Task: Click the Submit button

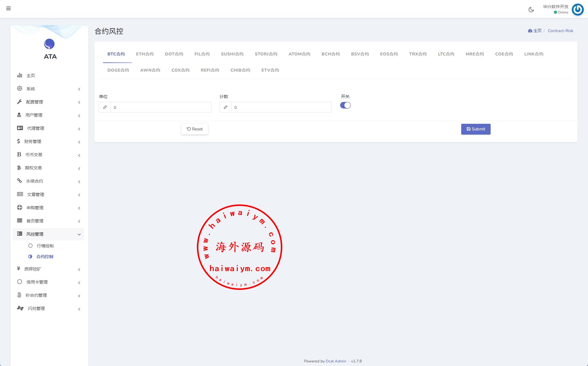Action: (476, 129)
